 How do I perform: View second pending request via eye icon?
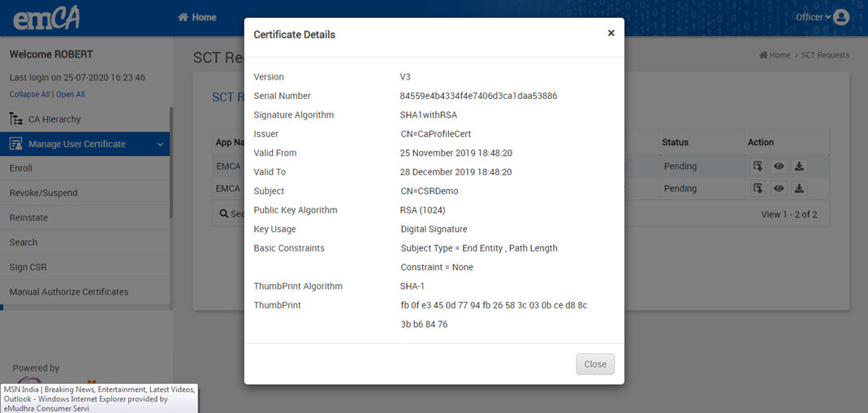pos(779,188)
